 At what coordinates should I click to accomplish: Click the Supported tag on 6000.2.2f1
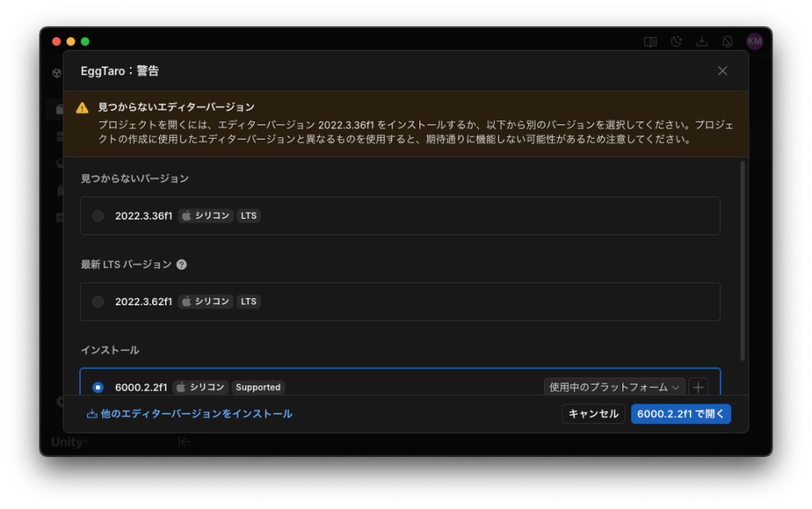(x=258, y=388)
